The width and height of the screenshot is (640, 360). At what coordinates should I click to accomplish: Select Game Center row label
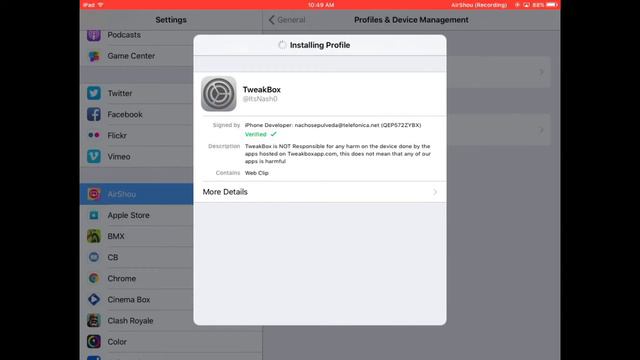pos(131,56)
